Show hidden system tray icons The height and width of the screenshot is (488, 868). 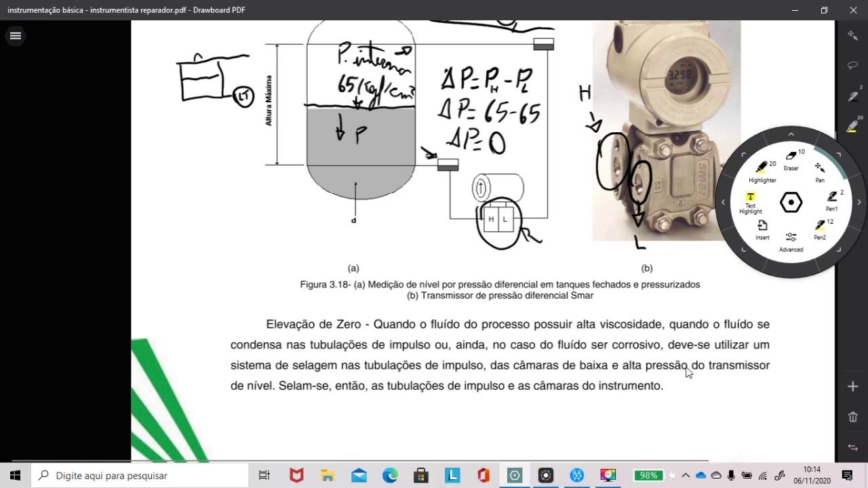[686, 475]
